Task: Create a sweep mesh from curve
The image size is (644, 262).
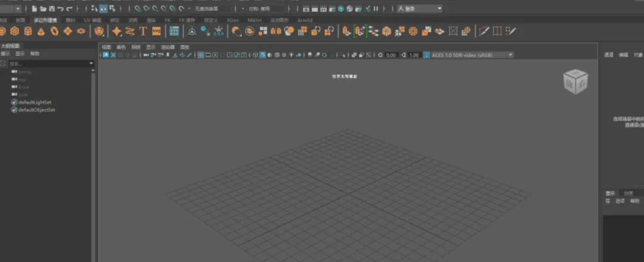Action: (130, 31)
